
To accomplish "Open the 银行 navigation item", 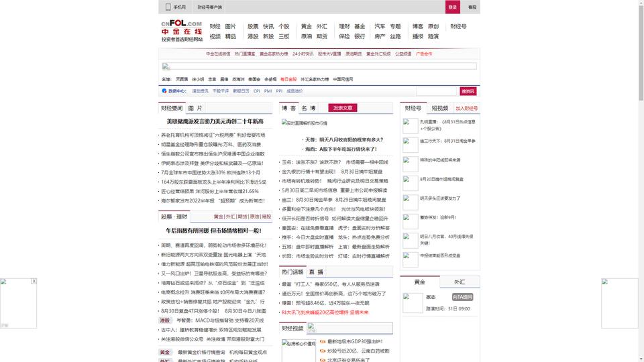I will pos(360,36).
